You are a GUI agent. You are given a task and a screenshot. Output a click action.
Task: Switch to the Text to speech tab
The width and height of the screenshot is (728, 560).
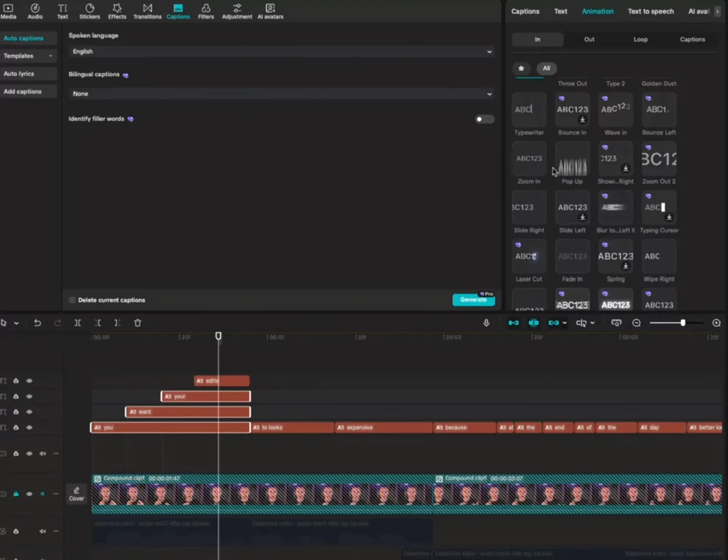[x=651, y=11]
